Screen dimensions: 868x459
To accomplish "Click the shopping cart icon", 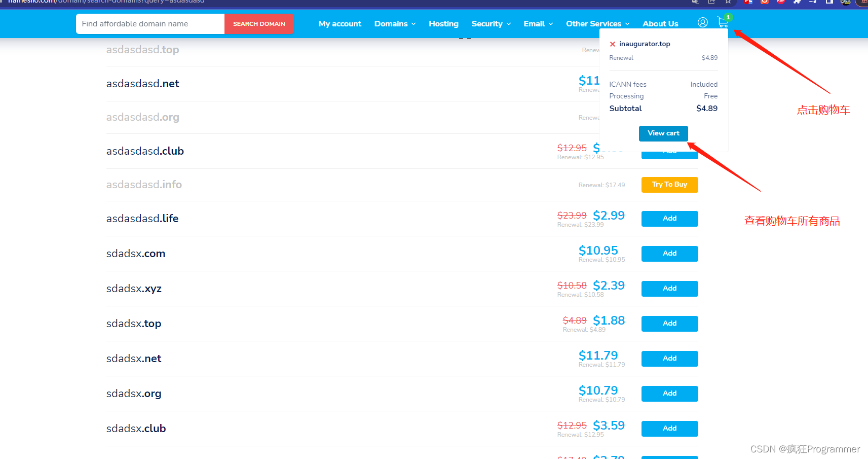I will [723, 22].
